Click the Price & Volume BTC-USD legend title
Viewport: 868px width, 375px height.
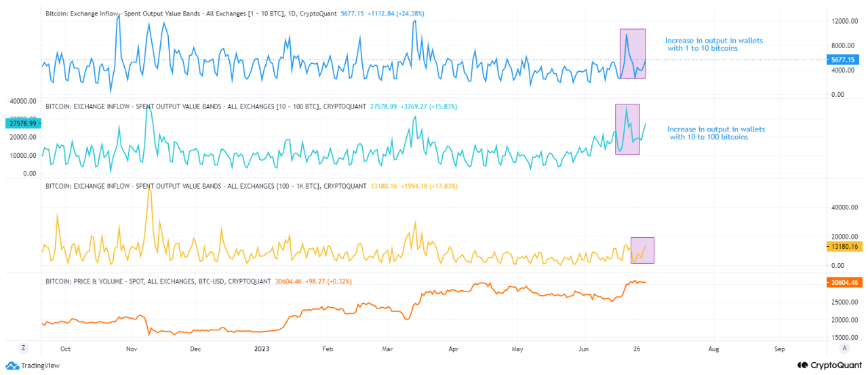coord(157,281)
